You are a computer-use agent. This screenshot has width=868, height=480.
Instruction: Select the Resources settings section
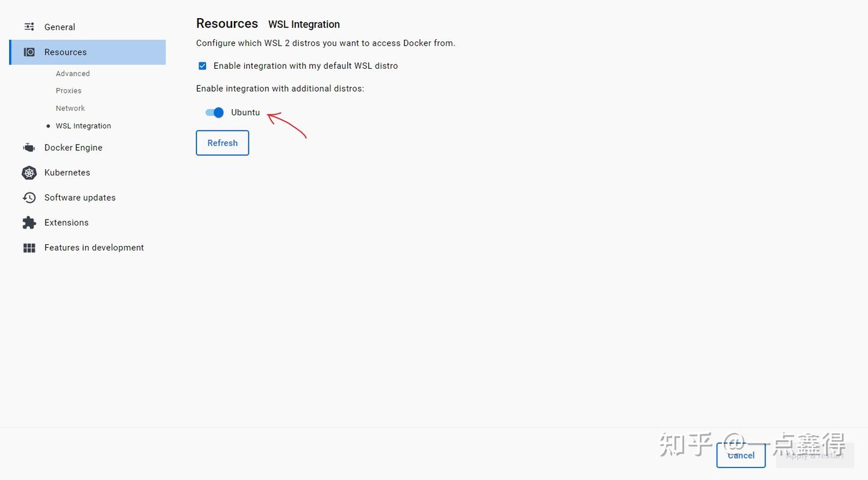[87, 52]
